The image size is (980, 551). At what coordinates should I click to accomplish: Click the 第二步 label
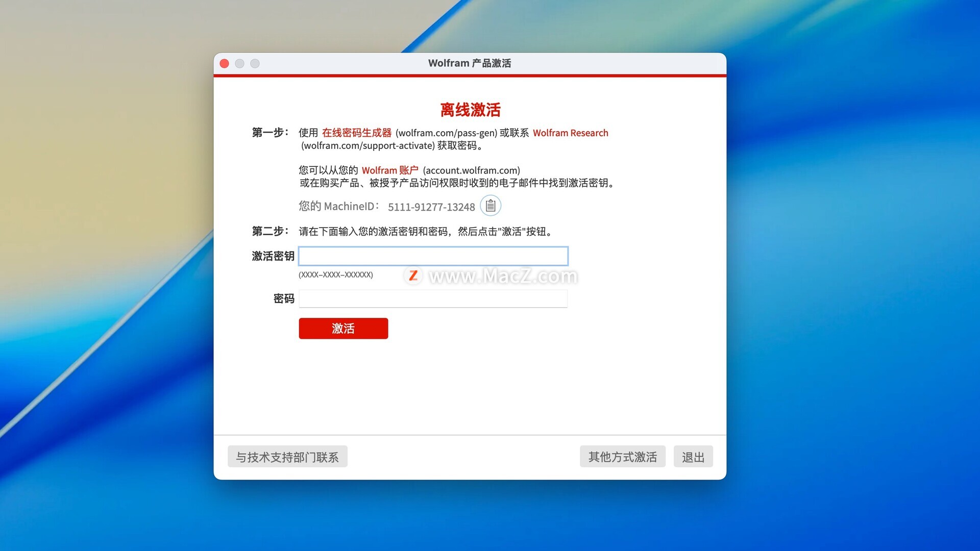tap(271, 232)
